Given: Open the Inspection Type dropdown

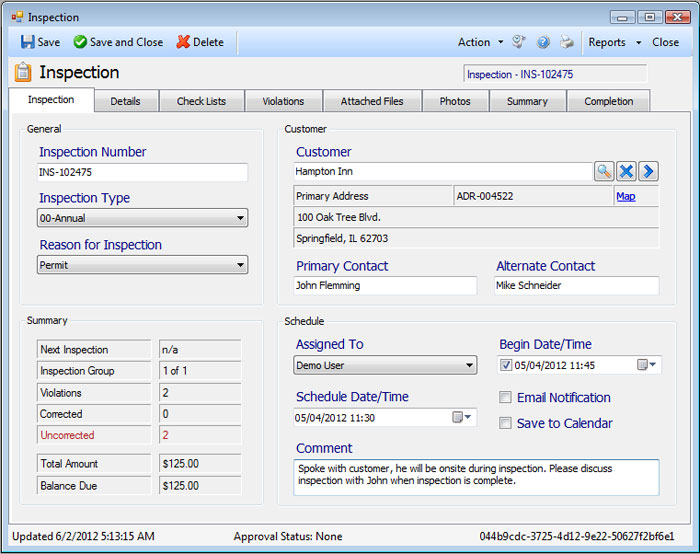Looking at the screenshot, I should (x=142, y=218).
